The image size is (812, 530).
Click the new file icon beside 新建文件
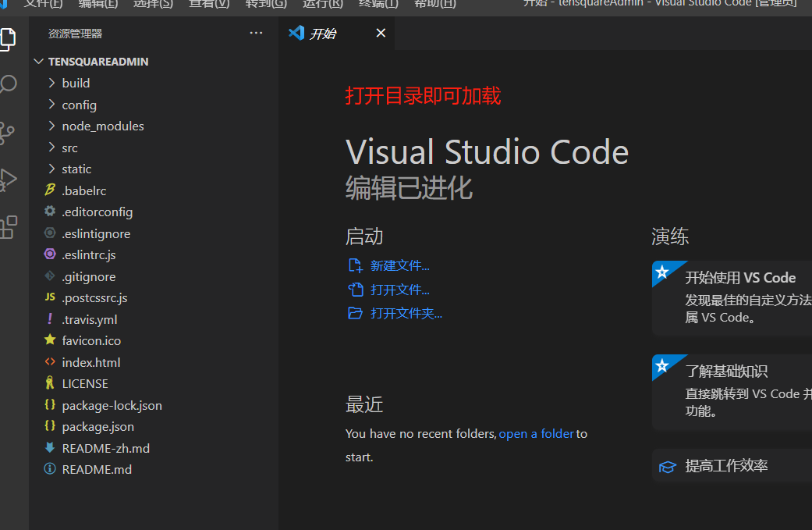click(x=355, y=265)
